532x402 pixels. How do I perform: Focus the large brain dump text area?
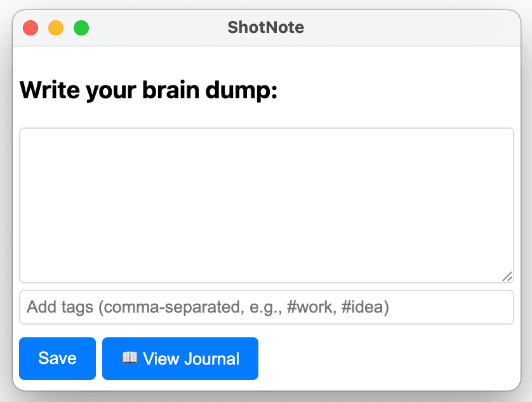click(x=266, y=205)
